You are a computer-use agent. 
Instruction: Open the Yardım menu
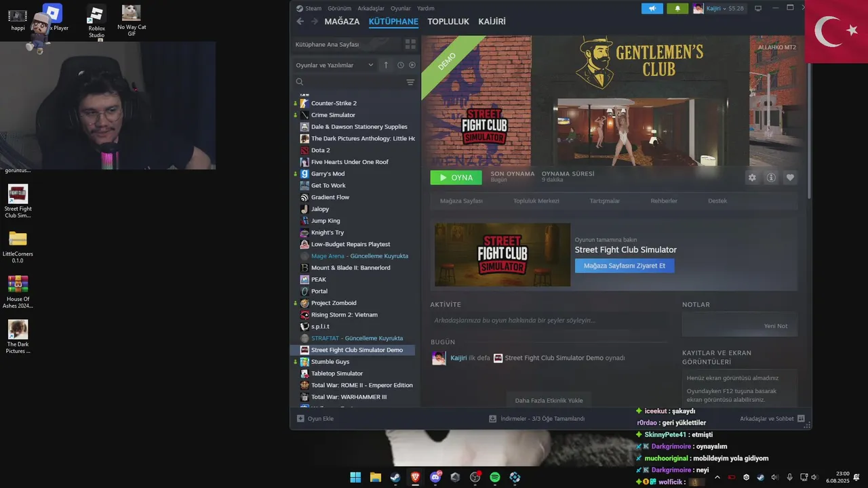[x=426, y=8]
